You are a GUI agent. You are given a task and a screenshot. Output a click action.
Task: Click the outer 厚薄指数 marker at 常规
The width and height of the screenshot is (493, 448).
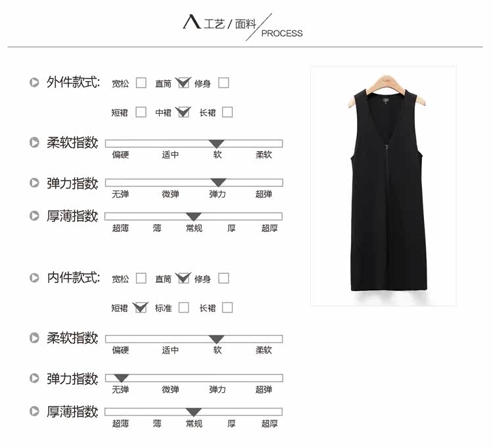click(194, 217)
